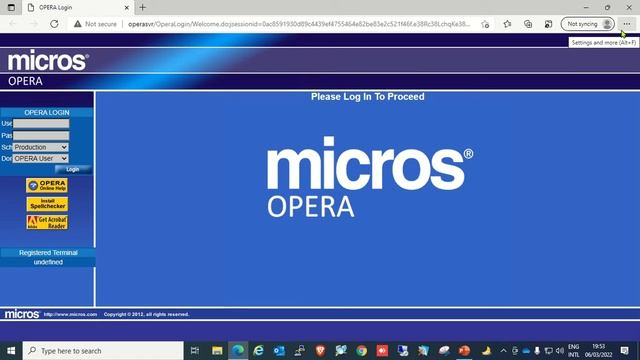640x360 pixels.
Task: Click the Get Acrobat Reader icon
Action: [47, 222]
